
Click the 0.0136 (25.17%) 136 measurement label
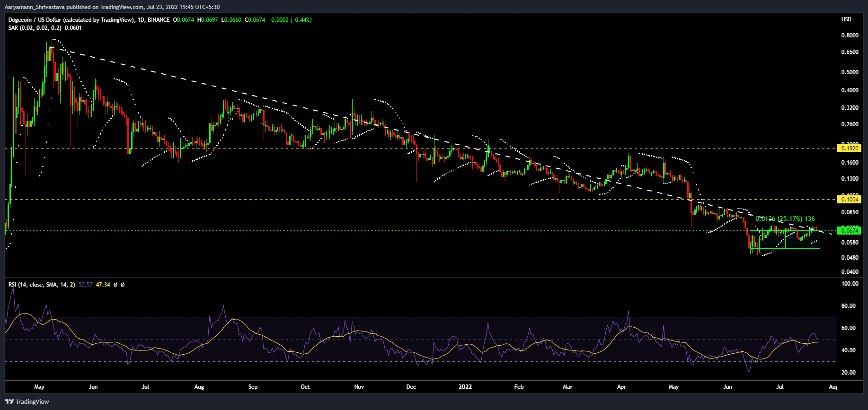(x=785, y=219)
